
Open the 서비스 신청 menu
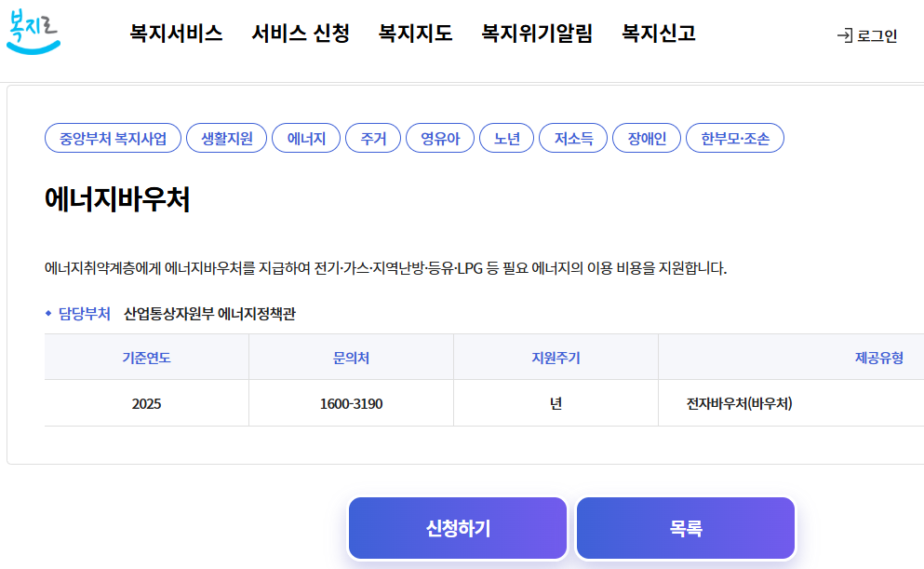[x=301, y=33]
